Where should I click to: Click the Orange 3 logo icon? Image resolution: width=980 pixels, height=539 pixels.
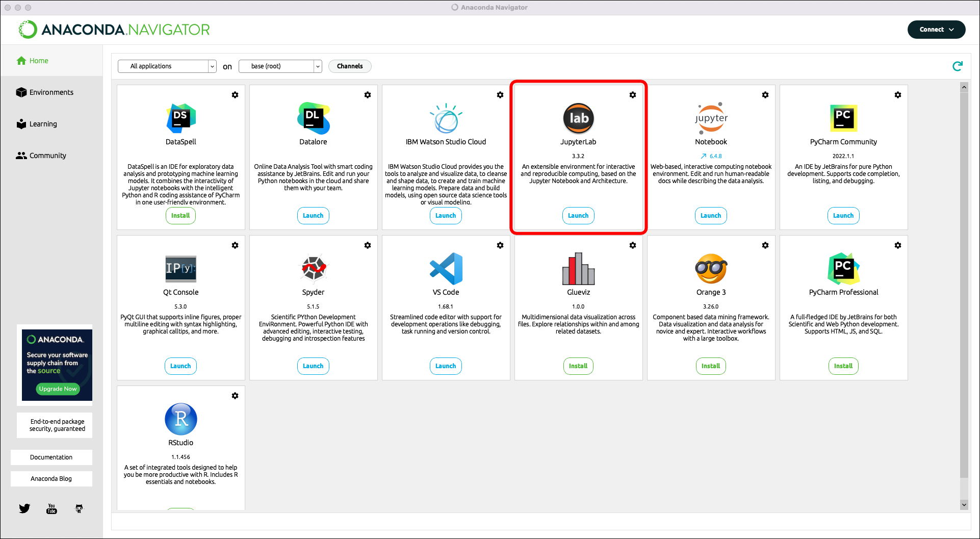[711, 268]
